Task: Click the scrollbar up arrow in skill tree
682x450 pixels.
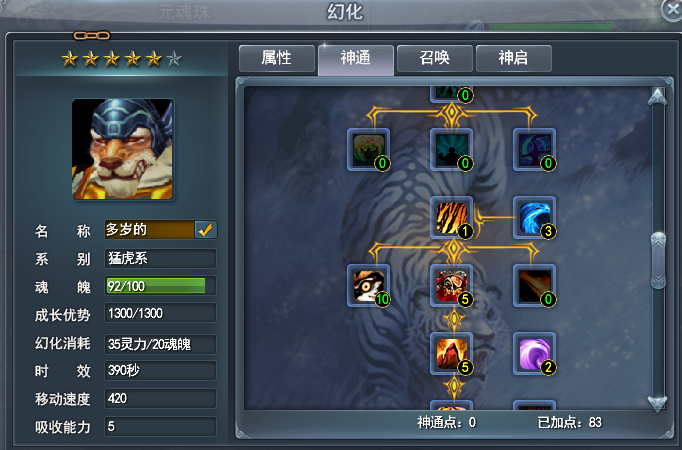Action: coord(657,97)
